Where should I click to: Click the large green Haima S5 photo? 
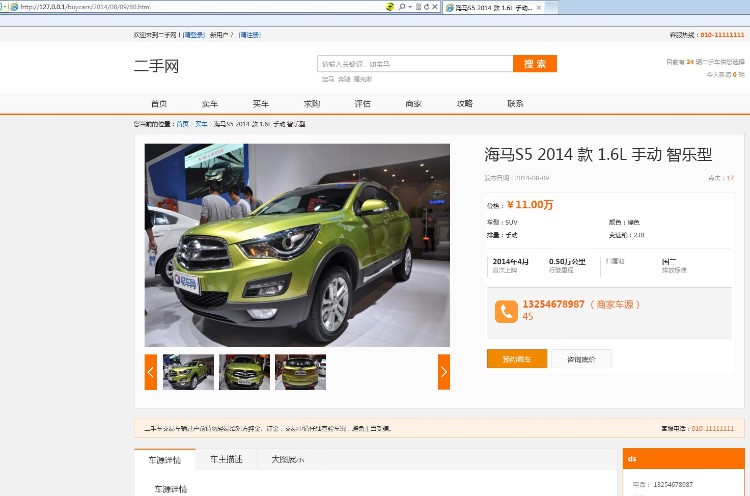[297, 245]
